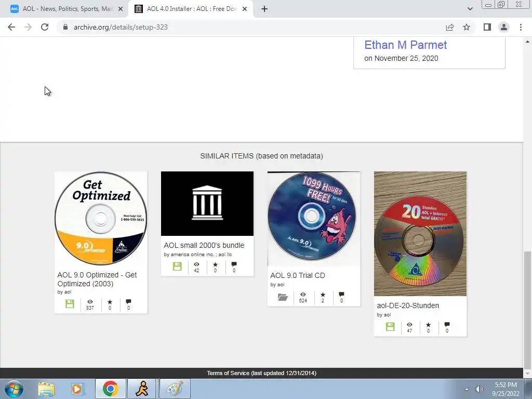Viewport: 532px width, 399px height.
Task: Click reviews comment icon on Trial CD card
Action: [x=341, y=295]
